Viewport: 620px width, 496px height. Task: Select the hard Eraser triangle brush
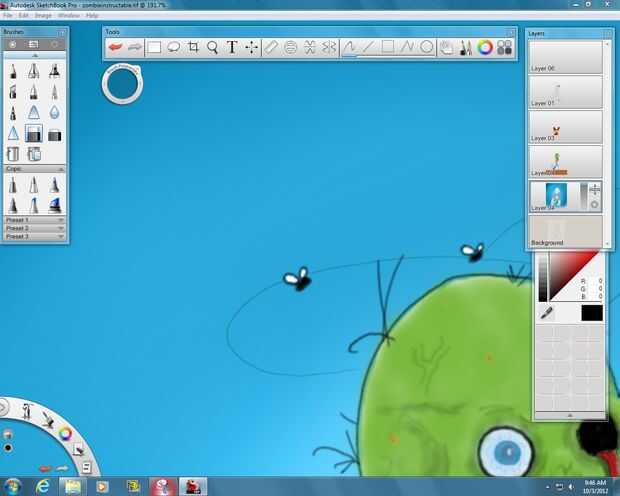[13, 134]
